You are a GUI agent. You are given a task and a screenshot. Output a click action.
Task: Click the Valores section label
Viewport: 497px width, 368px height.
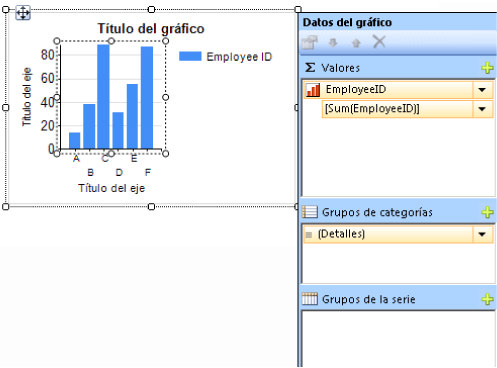[x=340, y=68]
